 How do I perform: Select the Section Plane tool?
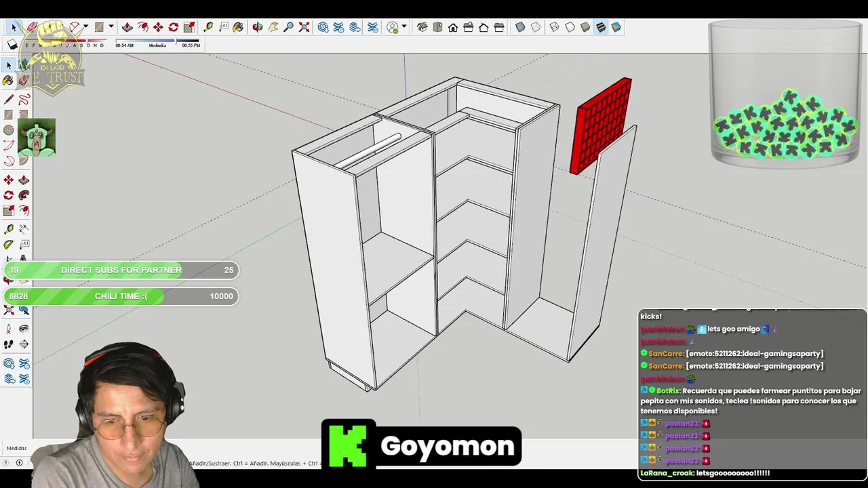(24, 344)
